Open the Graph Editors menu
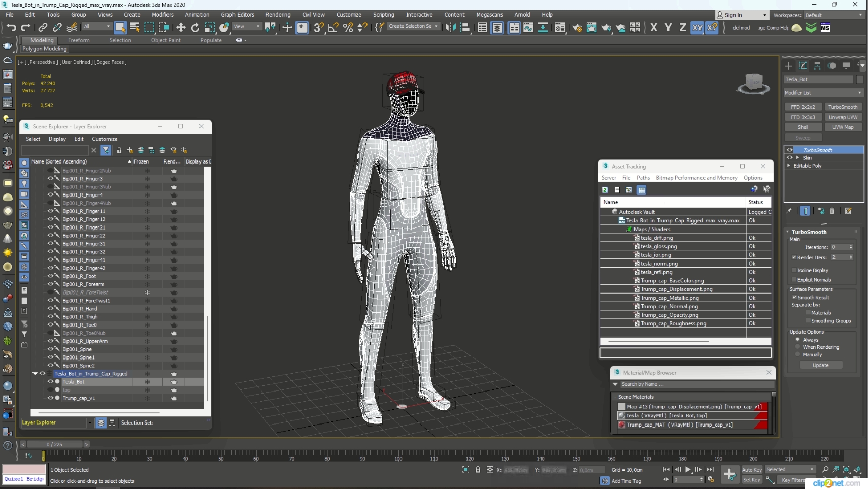868x489 pixels. [238, 15]
